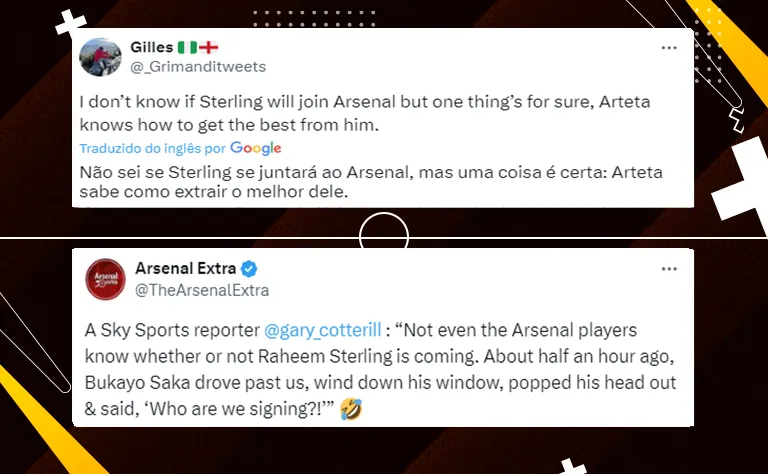Click the "Traduzido do inglês por" label
Viewport: 768px width, 474px height.
pyautogui.click(x=156, y=148)
